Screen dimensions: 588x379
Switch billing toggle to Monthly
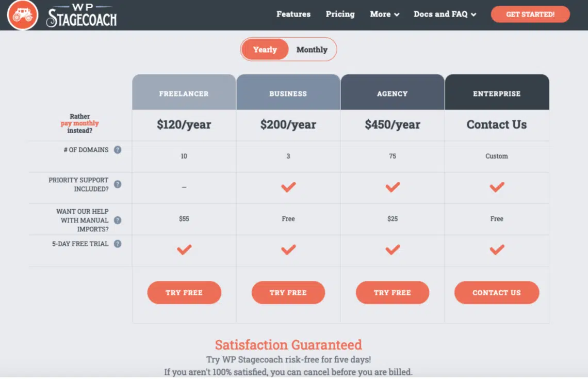(x=312, y=50)
